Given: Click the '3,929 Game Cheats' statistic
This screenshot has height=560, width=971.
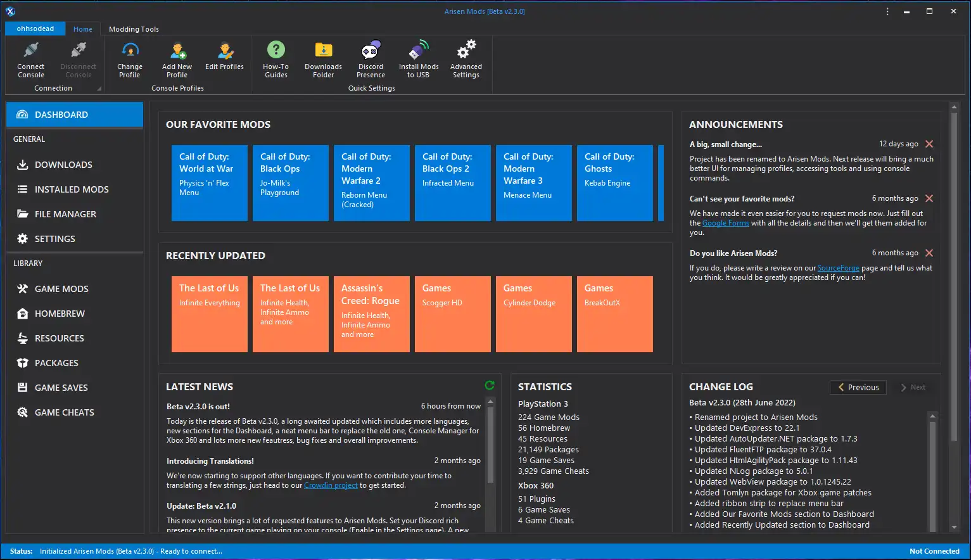Looking at the screenshot, I should click(554, 471).
